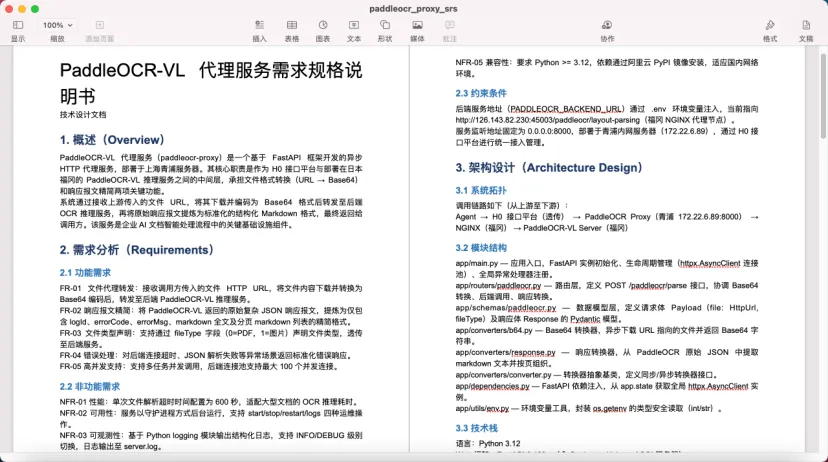This screenshot has height=462, width=828.
Task: Click heading 1. 概述 (Overview)
Action: pos(112,140)
